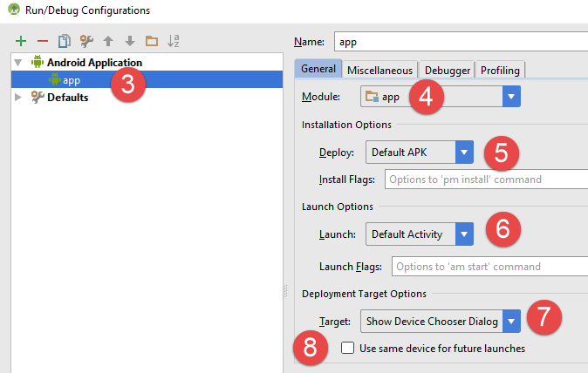This screenshot has width=588, height=373.
Task: Open the Launch dropdown showing Default Activity
Action: point(464,234)
